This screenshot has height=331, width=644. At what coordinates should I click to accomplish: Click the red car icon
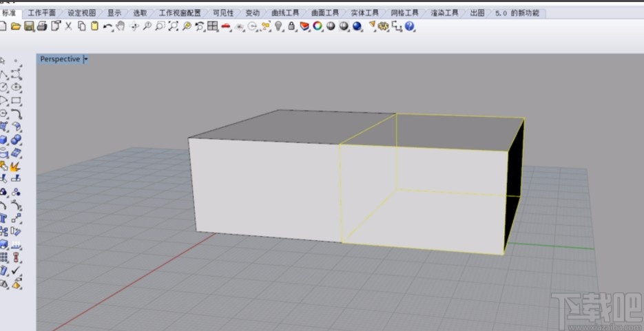(x=225, y=27)
